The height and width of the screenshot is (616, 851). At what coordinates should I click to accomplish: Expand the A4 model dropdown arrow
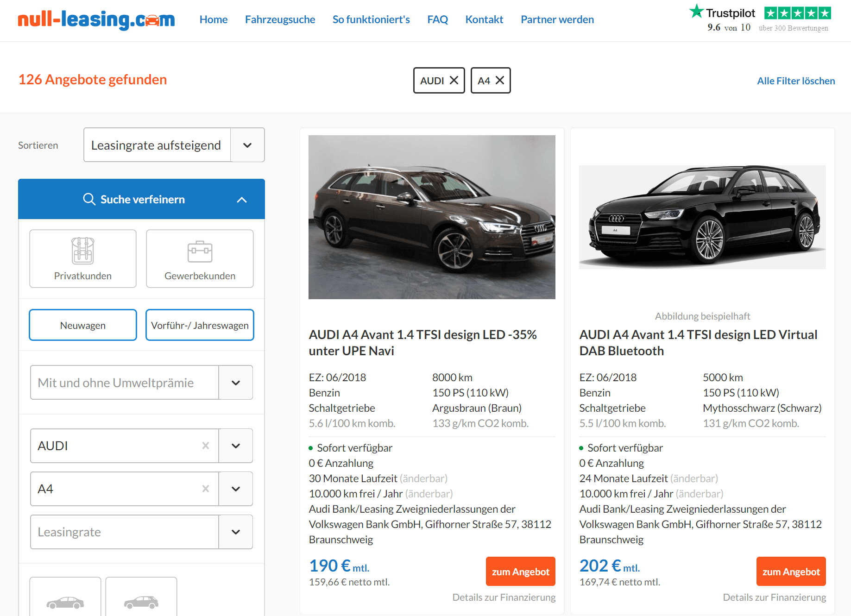pos(236,489)
